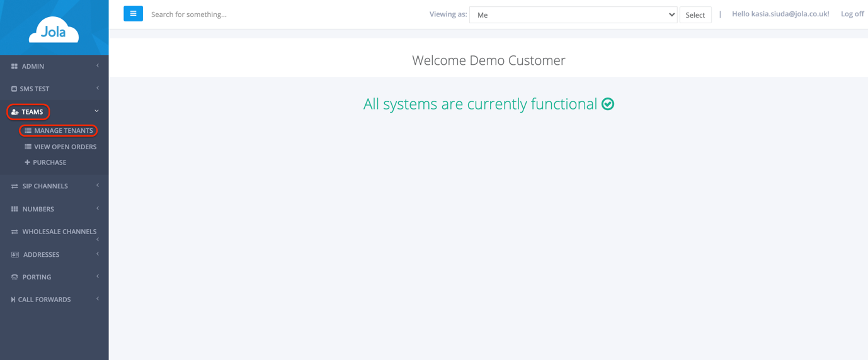Viewport: 868px width, 360px height.
Task: Expand the Admin menu chevron
Action: pyautogui.click(x=98, y=65)
